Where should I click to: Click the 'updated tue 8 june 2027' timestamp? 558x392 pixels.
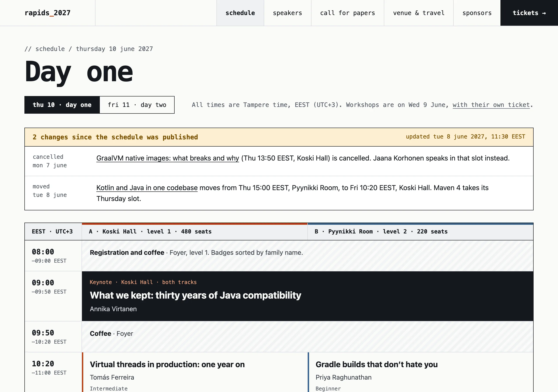[x=465, y=137]
